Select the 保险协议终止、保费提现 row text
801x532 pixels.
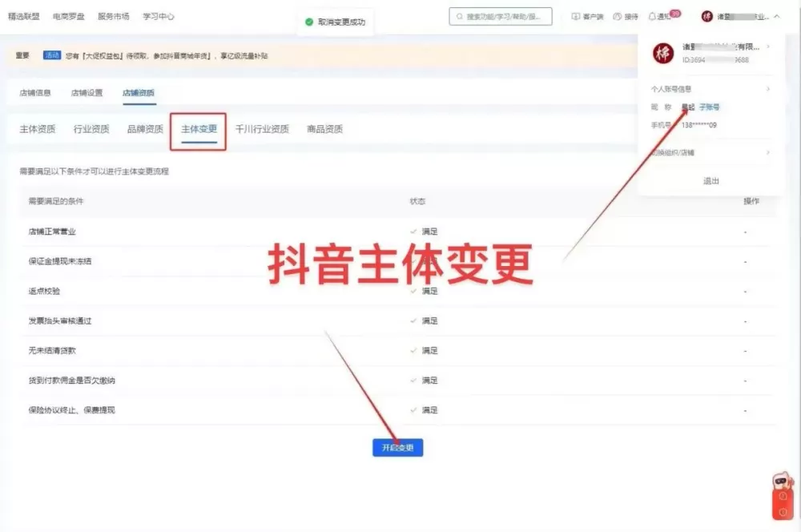tap(71, 410)
